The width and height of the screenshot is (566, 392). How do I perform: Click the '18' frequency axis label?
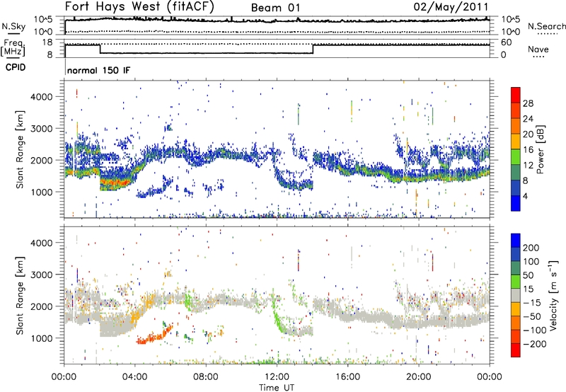point(47,42)
